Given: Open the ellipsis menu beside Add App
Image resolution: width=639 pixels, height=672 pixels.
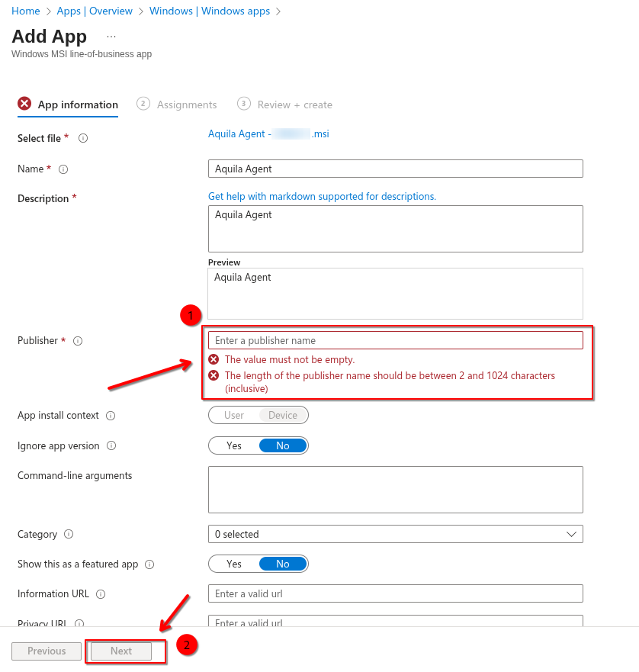Looking at the screenshot, I should click(111, 37).
